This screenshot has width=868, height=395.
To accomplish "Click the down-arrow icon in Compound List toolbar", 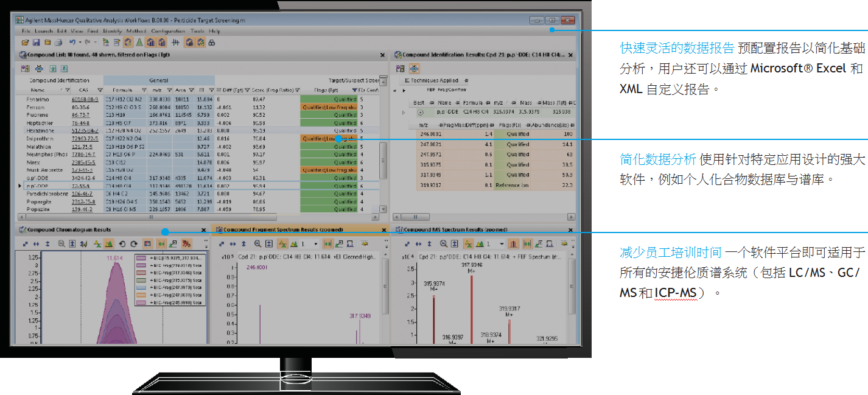I will tap(64, 69).
